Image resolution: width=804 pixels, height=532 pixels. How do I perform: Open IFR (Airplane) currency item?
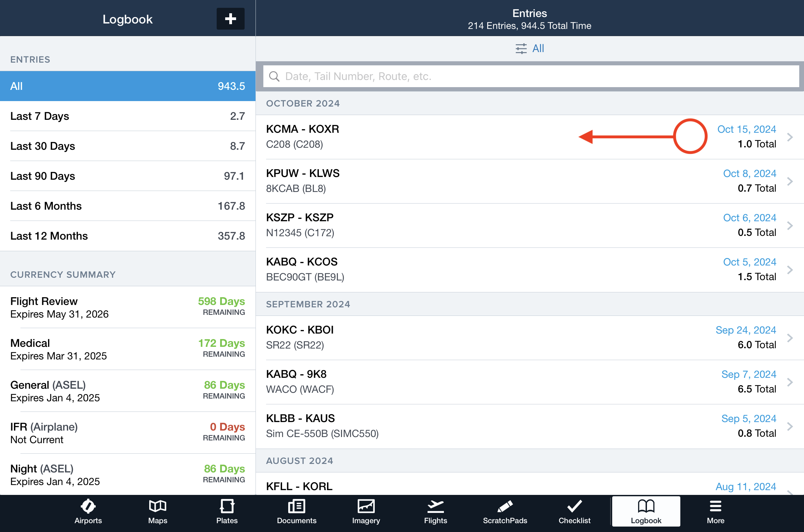[x=128, y=433]
